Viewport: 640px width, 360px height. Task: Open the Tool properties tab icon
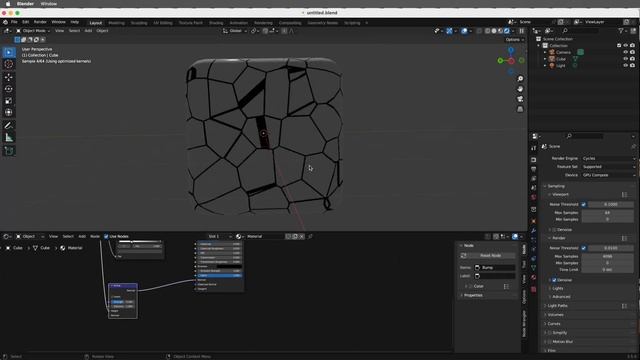tap(533, 148)
